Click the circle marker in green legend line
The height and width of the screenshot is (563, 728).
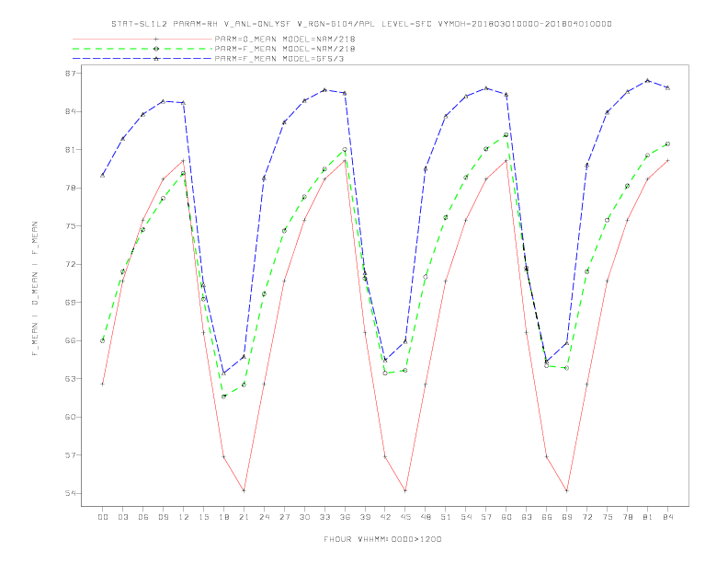(156, 49)
